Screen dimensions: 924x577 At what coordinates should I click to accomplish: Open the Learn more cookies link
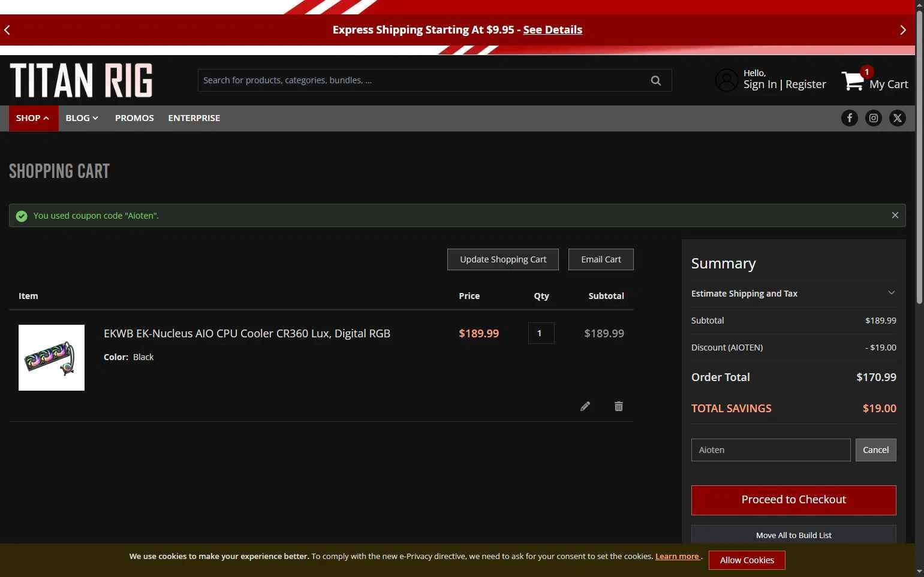tap(678, 556)
